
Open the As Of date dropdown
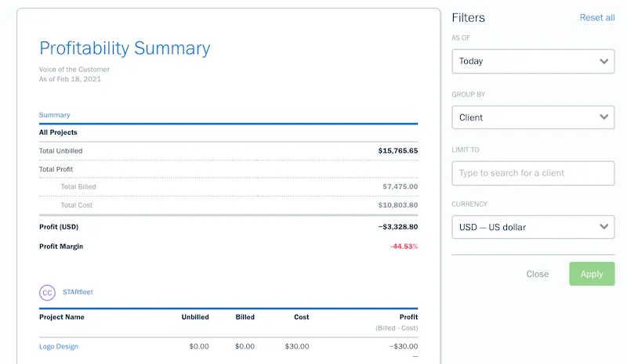point(532,61)
